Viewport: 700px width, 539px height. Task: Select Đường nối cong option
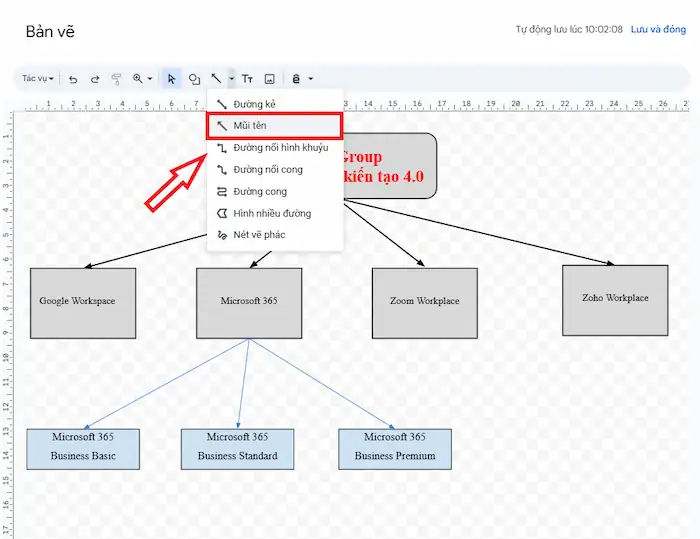click(275, 169)
